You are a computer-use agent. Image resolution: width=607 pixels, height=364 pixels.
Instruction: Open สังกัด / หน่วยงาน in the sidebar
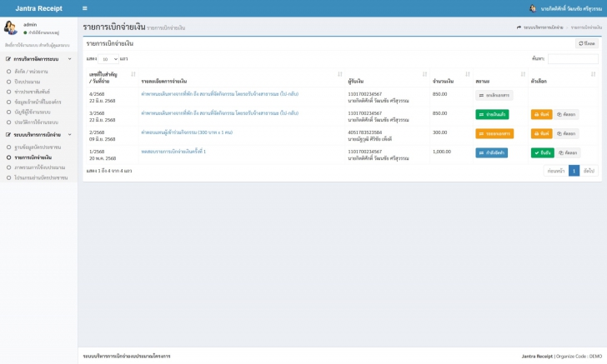point(31,72)
